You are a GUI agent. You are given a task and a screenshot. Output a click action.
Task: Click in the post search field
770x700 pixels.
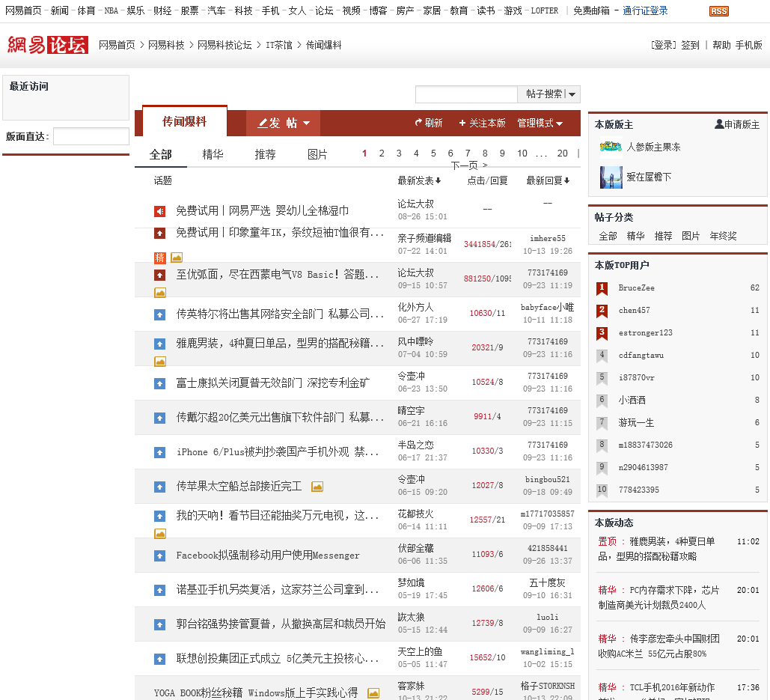(466, 94)
